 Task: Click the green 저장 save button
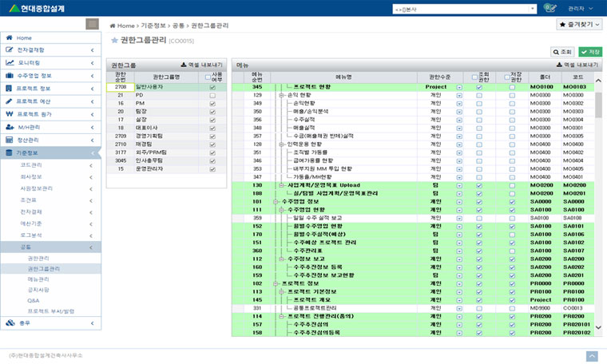[x=590, y=51]
